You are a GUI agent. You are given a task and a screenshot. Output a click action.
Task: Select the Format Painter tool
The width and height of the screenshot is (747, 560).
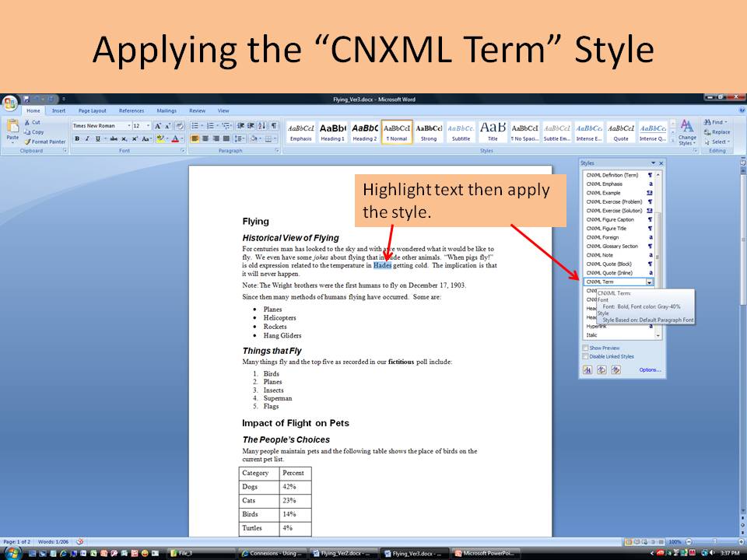click(x=45, y=142)
